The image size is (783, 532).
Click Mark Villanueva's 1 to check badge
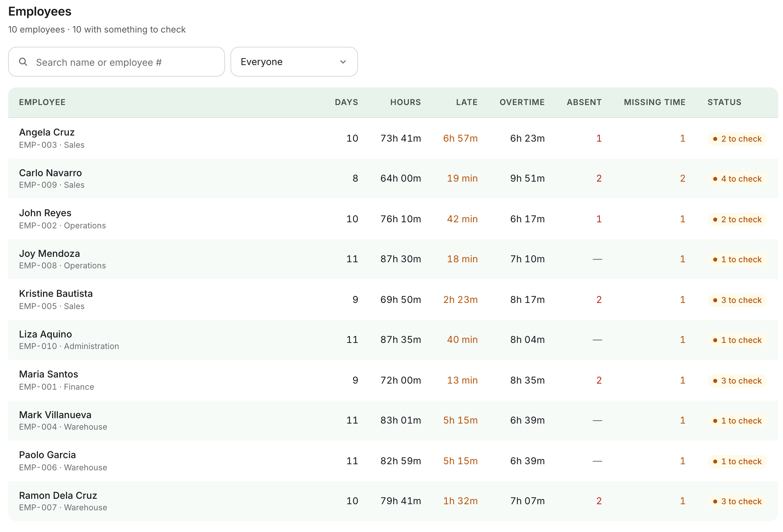coord(737,421)
